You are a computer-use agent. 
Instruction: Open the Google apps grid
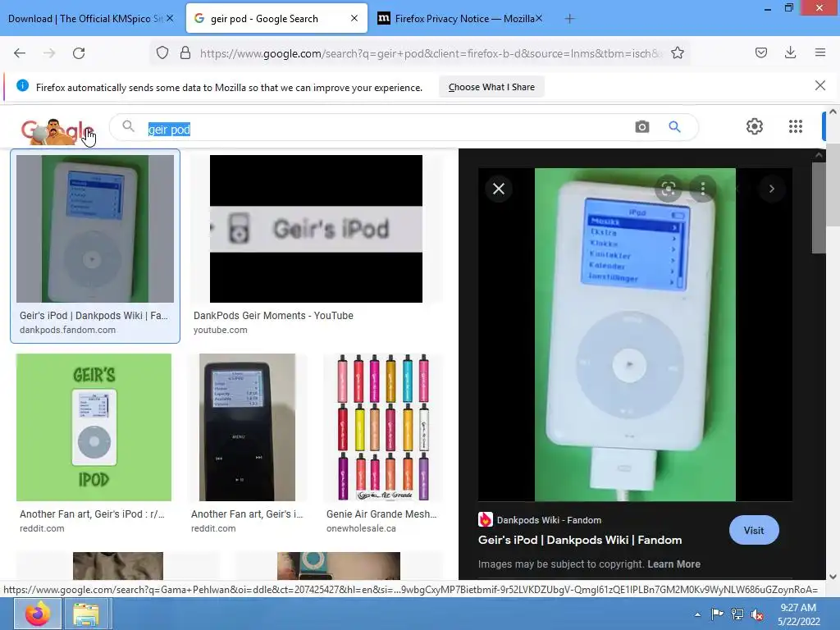click(x=796, y=126)
